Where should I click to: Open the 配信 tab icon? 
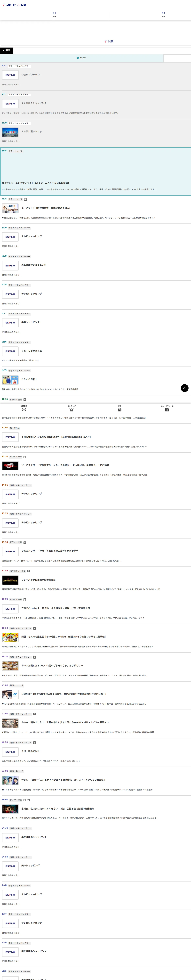[163, 13]
